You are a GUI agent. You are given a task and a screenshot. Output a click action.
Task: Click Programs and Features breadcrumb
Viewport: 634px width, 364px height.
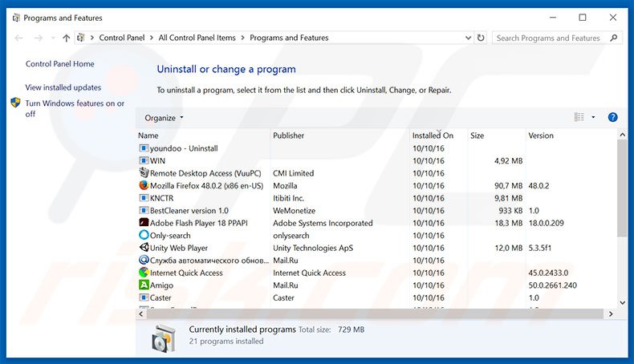pos(289,38)
